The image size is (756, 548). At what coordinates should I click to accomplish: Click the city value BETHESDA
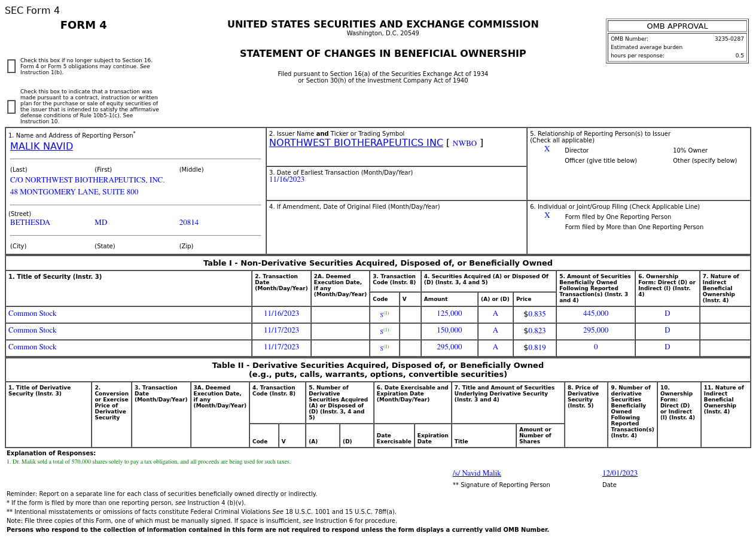coord(30,223)
